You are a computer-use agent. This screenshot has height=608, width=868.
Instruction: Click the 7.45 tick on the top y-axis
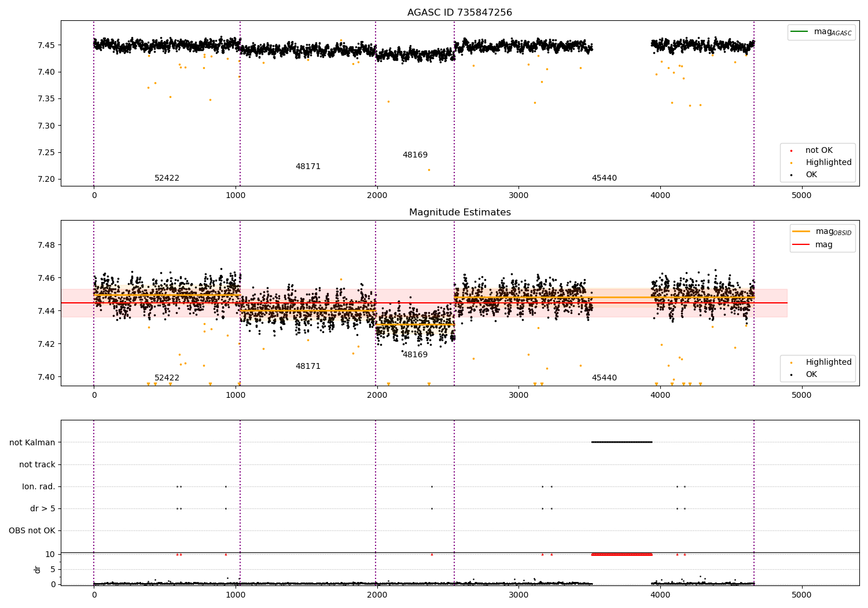pyautogui.click(x=46, y=45)
